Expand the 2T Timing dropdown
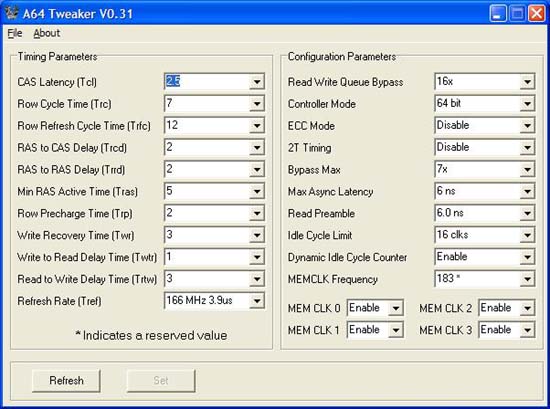 pyautogui.click(x=527, y=148)
